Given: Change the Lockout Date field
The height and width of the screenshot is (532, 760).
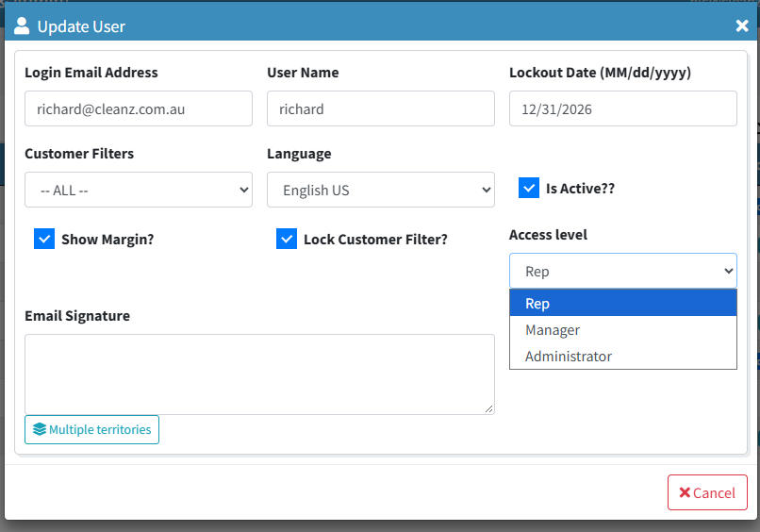Looking at the screenshot, I should pos(623,108).
